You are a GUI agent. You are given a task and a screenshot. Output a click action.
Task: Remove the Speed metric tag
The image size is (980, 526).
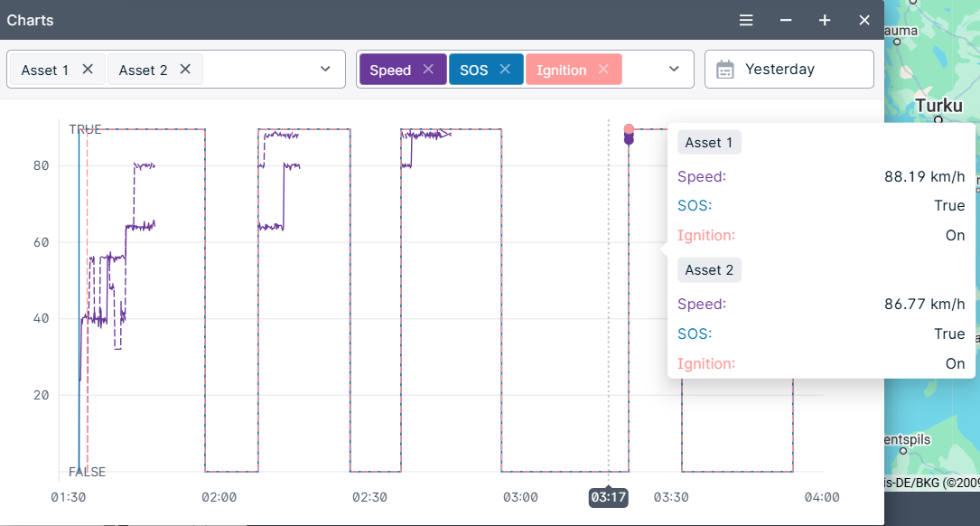point(428,69)
